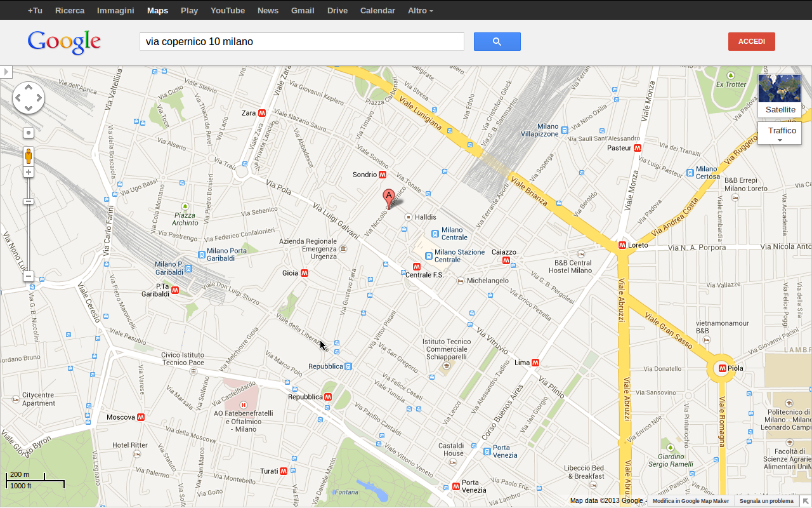Image resolution: width=812 pixels, height=508 pixels.
Task: Click the blue search magnifier button
Action: tap(497, 41)
